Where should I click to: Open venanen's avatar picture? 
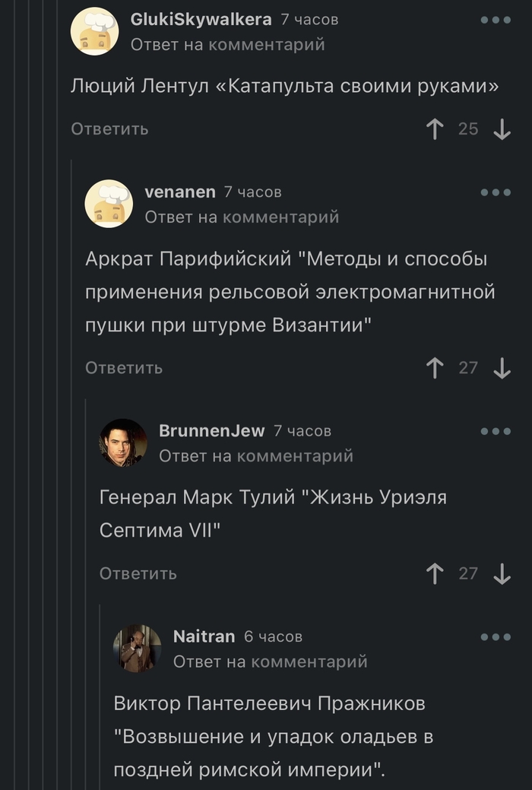(x=109, y=204)
